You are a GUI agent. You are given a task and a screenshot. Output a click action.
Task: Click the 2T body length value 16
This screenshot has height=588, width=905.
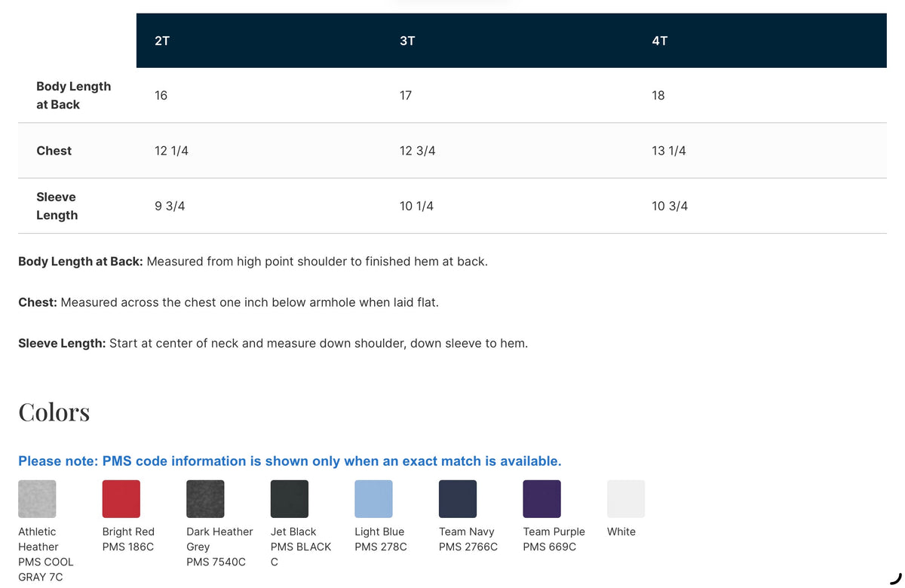tap(161, 96)
